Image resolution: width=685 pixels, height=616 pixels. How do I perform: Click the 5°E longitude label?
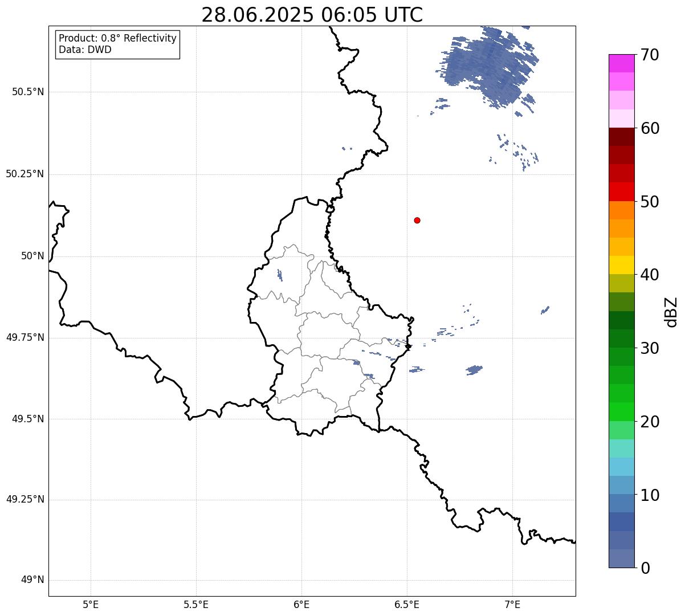(x=91, y=604)
